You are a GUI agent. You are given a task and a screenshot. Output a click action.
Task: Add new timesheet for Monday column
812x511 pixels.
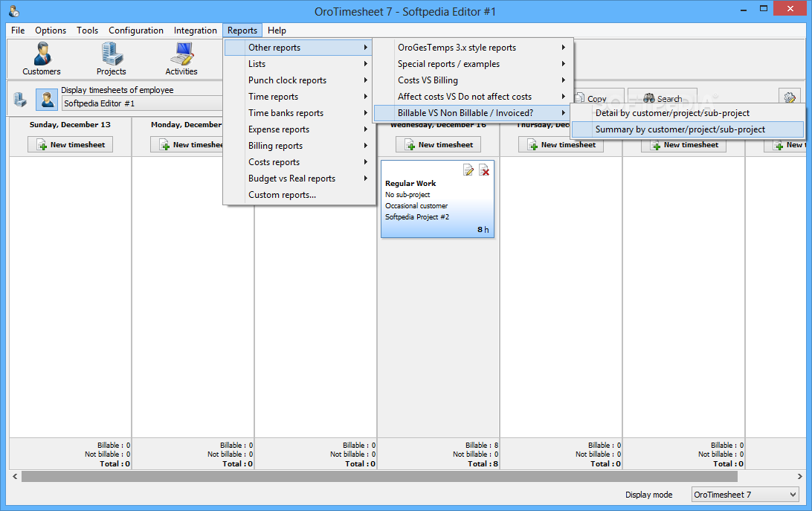[187, 144]
